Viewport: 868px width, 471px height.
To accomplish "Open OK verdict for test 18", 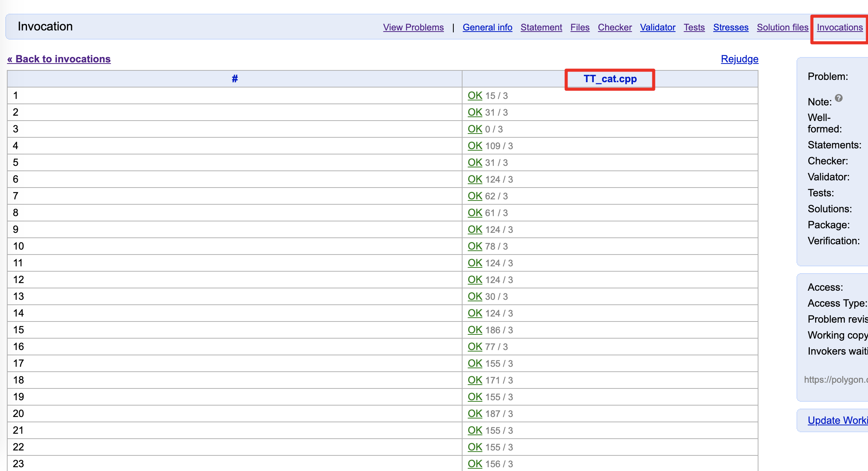I will pyautogui.click(x=475, y=380).
